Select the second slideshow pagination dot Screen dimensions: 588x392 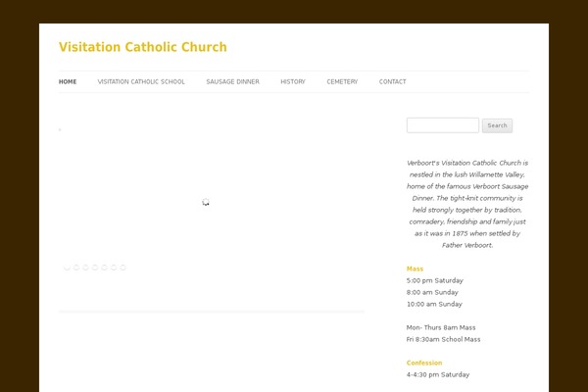tap(76, 268)
